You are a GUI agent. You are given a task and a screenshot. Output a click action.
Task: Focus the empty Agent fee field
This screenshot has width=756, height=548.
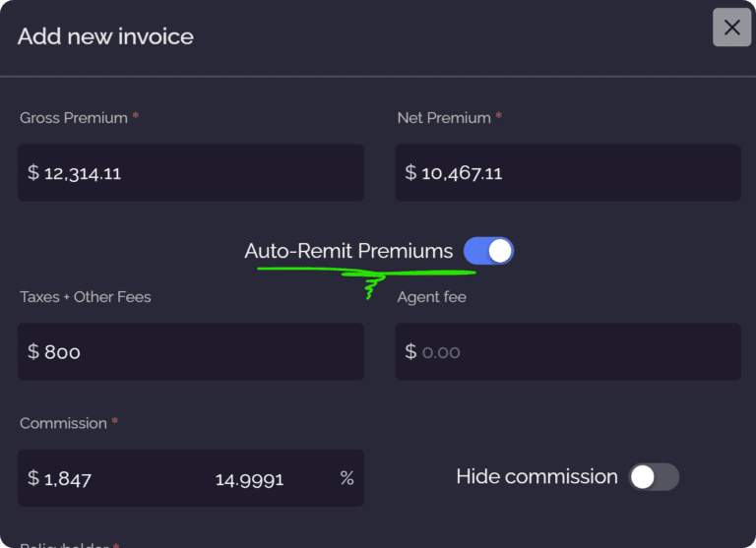pyautogui.click(x=568, y=352)
